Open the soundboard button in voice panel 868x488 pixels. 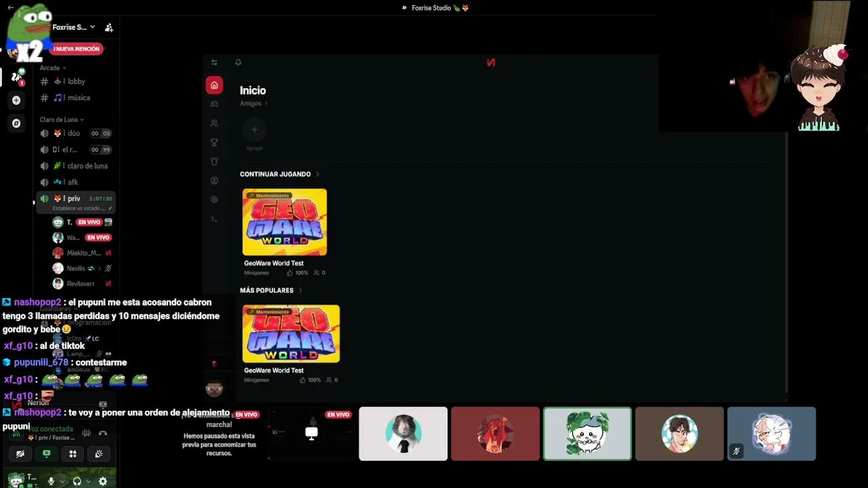point(99,454)
